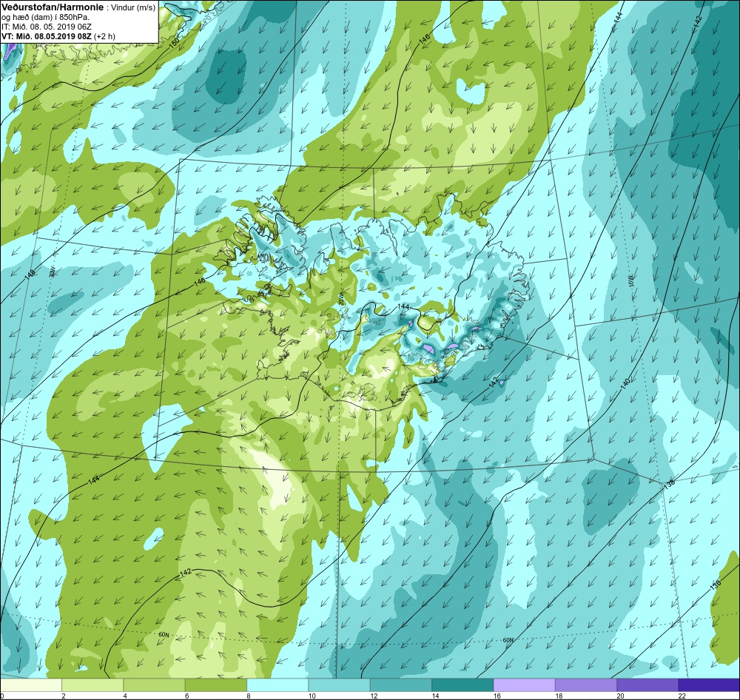The image size is (740, 700).
Task: Click the 146 contour label near the Westfjords
Action: point(200,281)
